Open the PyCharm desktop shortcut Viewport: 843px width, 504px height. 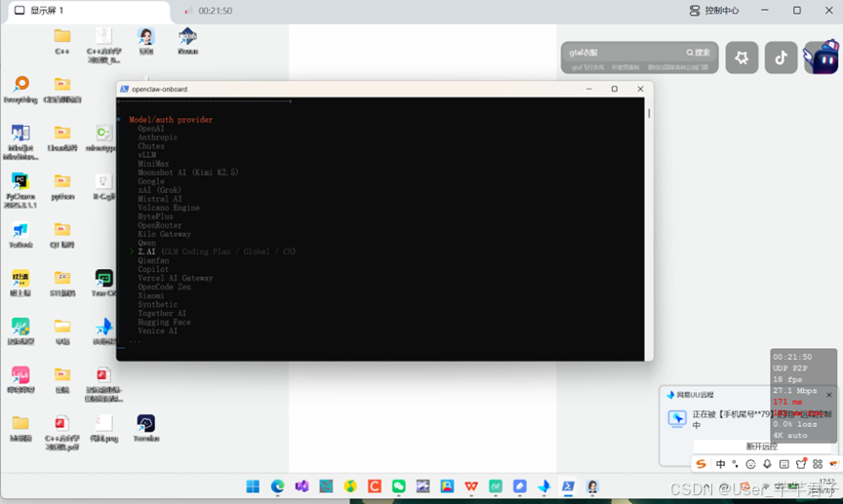point(20,191)
